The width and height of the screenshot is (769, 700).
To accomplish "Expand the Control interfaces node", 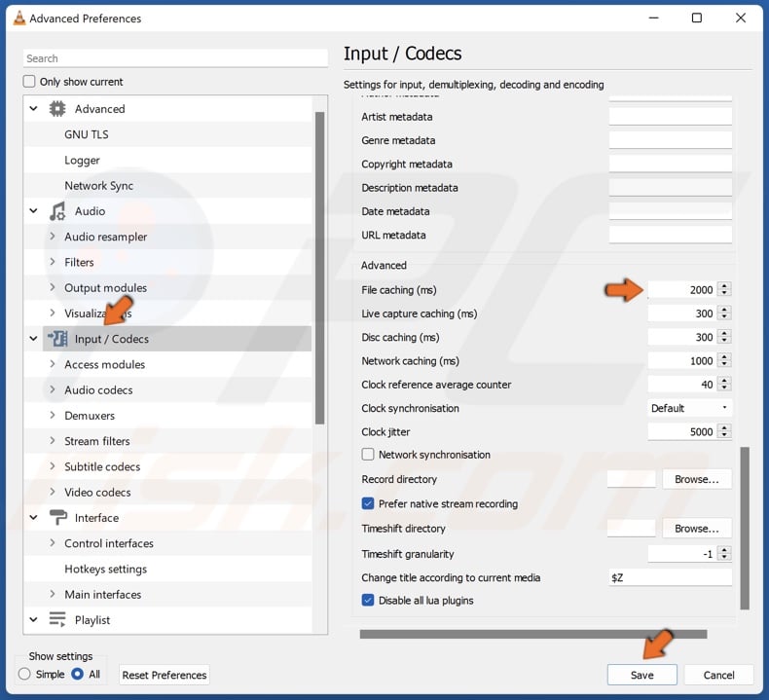I will click(x=52, y=542).
